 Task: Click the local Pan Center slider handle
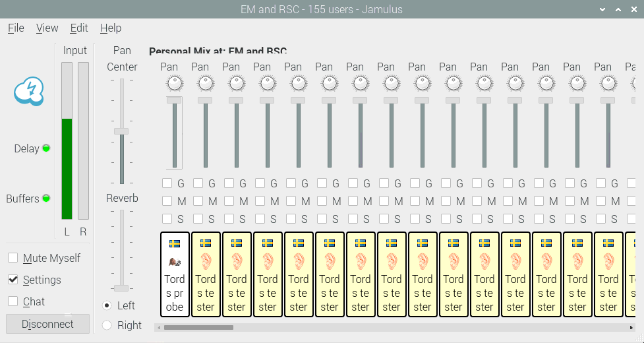pos(121,131)
